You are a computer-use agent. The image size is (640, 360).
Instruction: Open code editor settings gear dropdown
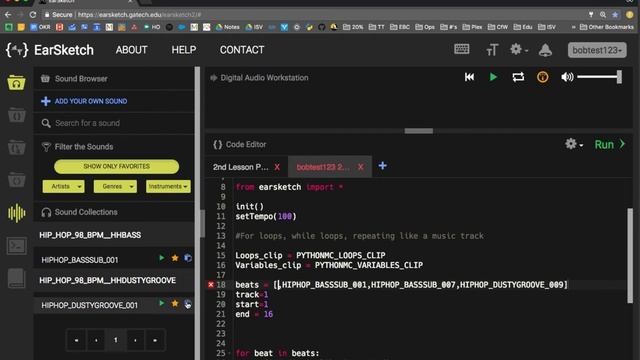[x=574, y=144]
